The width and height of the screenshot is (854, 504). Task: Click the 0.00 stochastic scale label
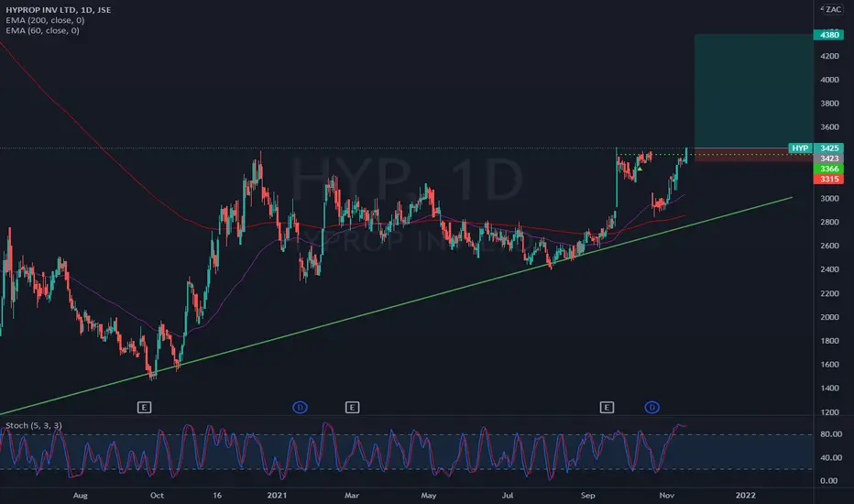pyautogui.click(x=829, y=480)
